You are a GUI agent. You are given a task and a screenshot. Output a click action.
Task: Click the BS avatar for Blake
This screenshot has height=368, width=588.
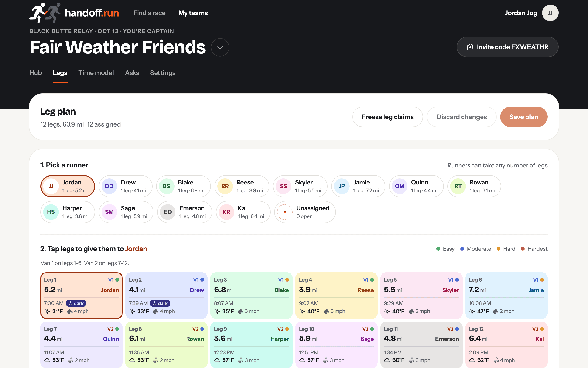167,186
